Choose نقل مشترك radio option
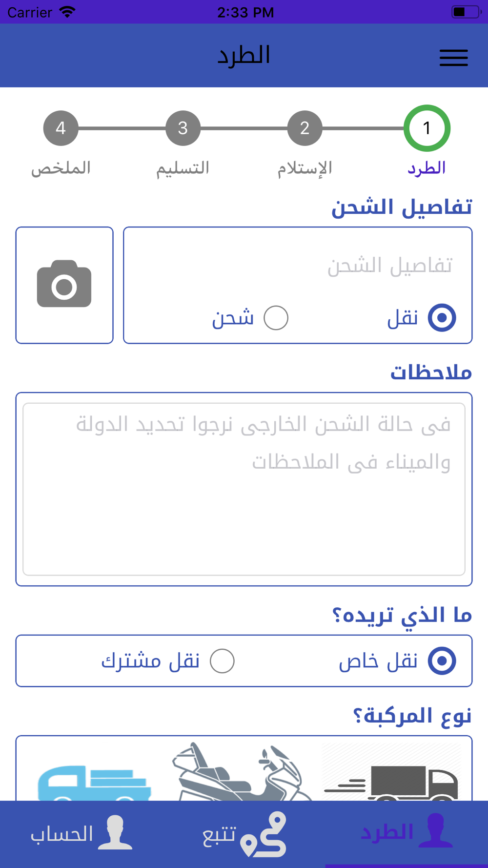 222,661
